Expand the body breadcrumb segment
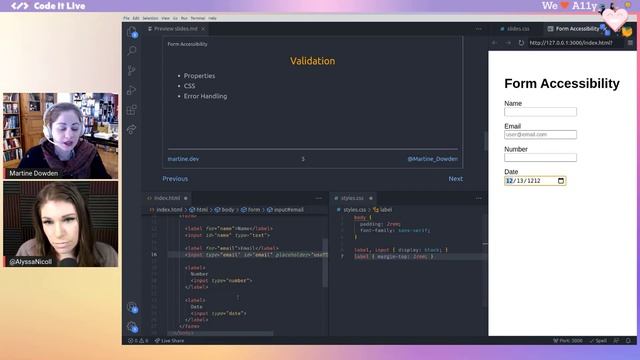 (x=224, y=210)
